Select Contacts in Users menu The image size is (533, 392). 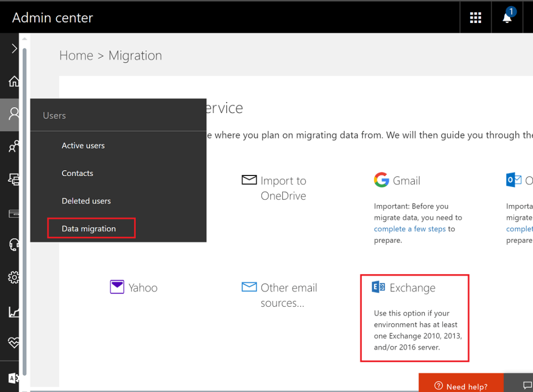77,173
